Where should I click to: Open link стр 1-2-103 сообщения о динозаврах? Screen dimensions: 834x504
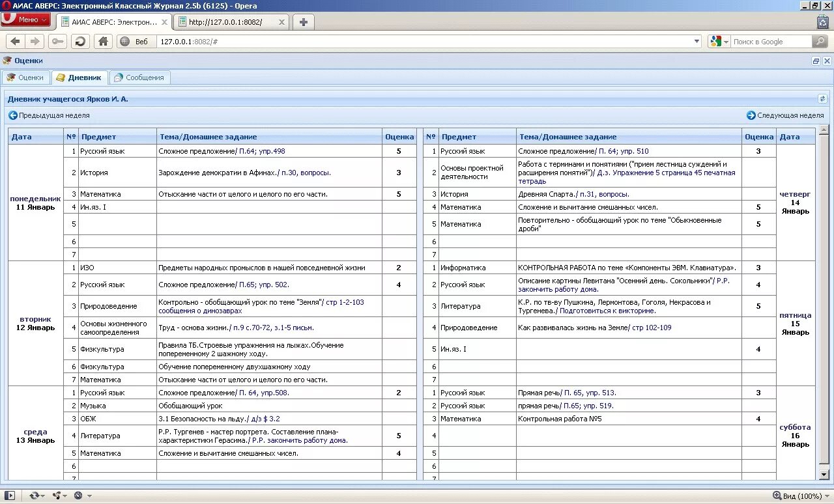pyautogui.click(x=261, y=306)
